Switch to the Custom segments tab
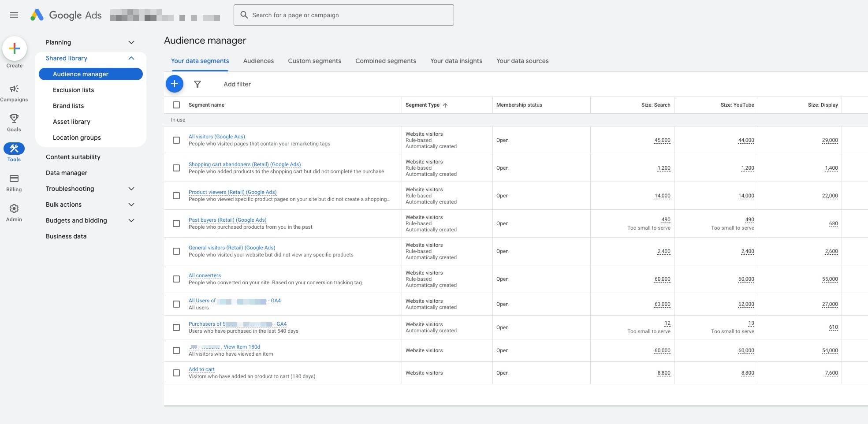Image resolution: width=868 pixels, height=424 pixels. 314,61
